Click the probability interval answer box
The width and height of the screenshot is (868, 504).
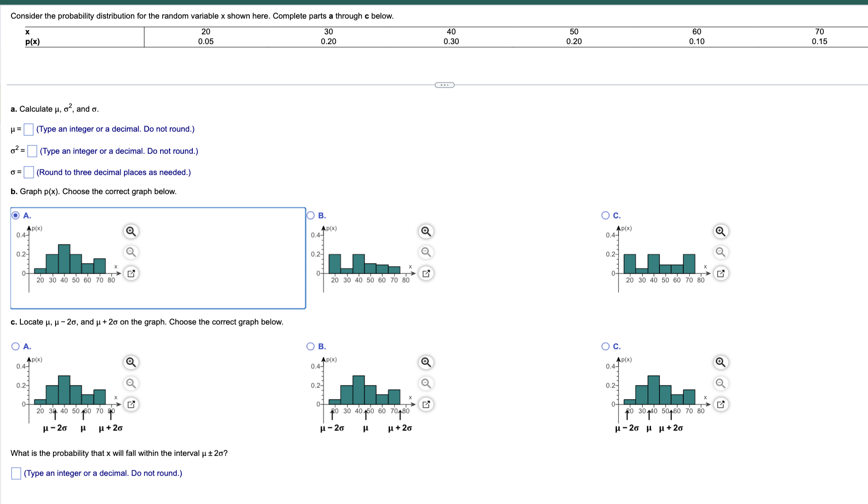point(16,473)
